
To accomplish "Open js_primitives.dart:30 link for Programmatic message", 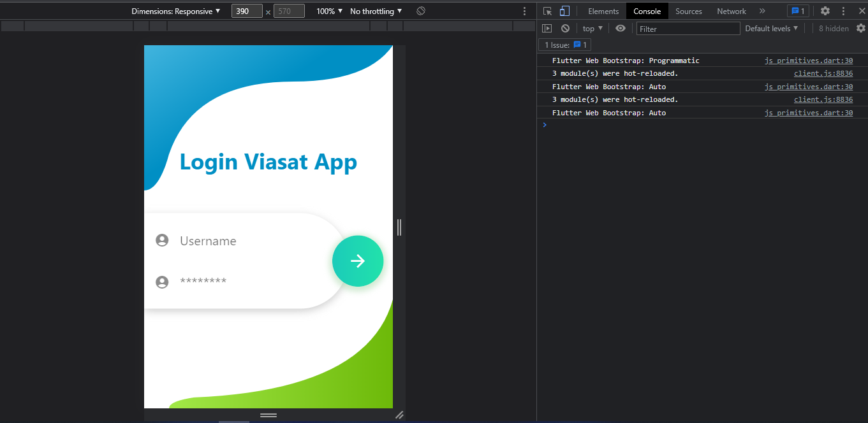I will point(809,61).
